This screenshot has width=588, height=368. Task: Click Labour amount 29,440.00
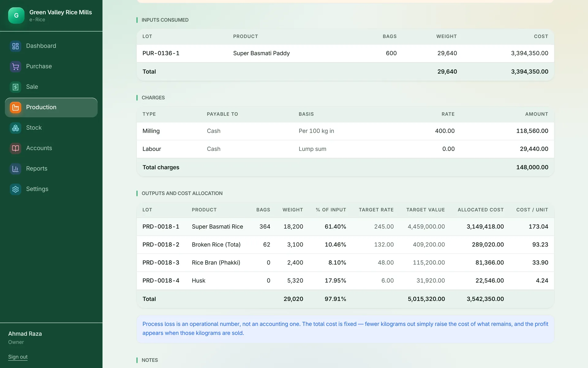[x=534, y=149]
